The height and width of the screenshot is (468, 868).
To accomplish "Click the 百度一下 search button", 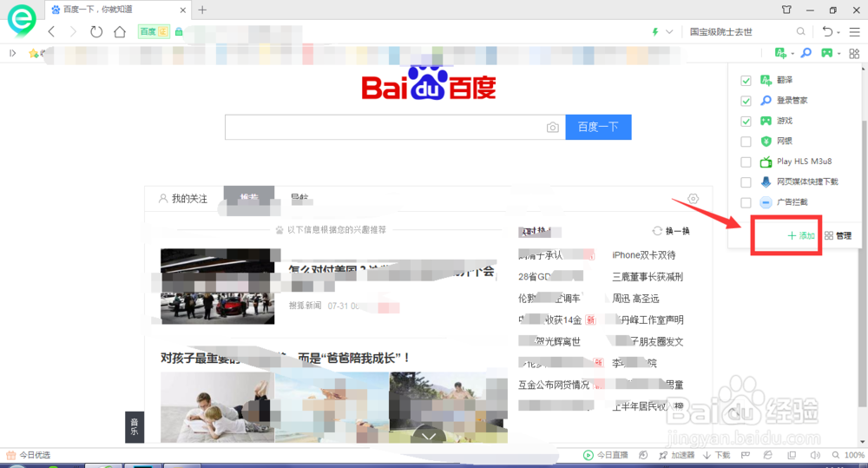I will tap(598, 128).
